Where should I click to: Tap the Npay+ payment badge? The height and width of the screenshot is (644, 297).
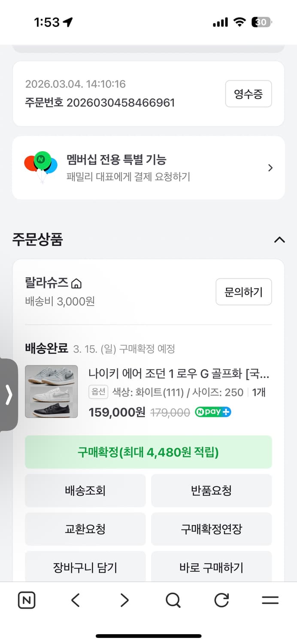[213, 412]
